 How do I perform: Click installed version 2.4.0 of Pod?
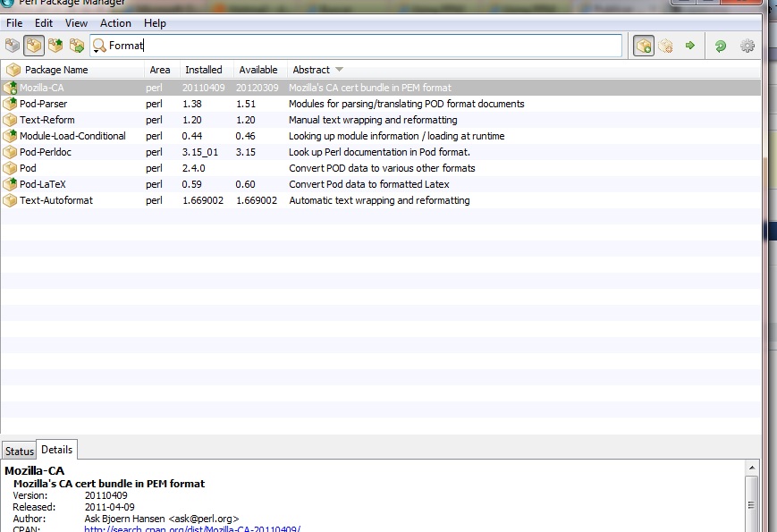point(194,168)
